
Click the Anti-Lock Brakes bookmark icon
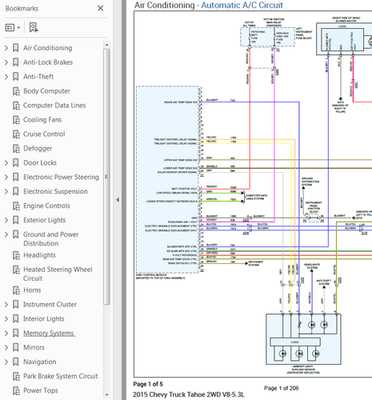tap(16, 62)
